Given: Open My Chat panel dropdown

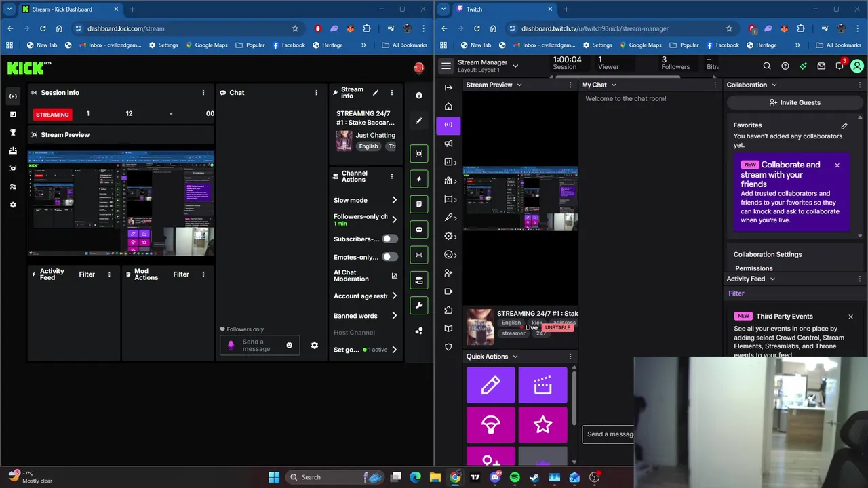Looking at the screenshot, I should (614, 85).
